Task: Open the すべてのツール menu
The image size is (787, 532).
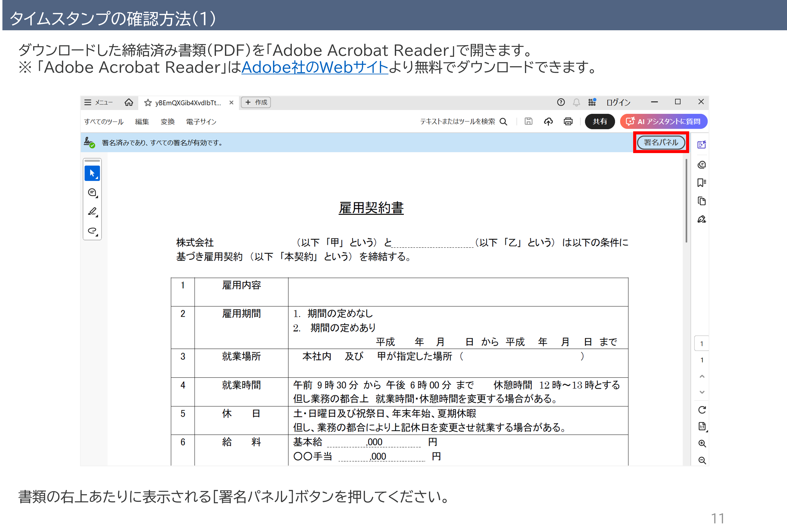Action: coord(104,121)
